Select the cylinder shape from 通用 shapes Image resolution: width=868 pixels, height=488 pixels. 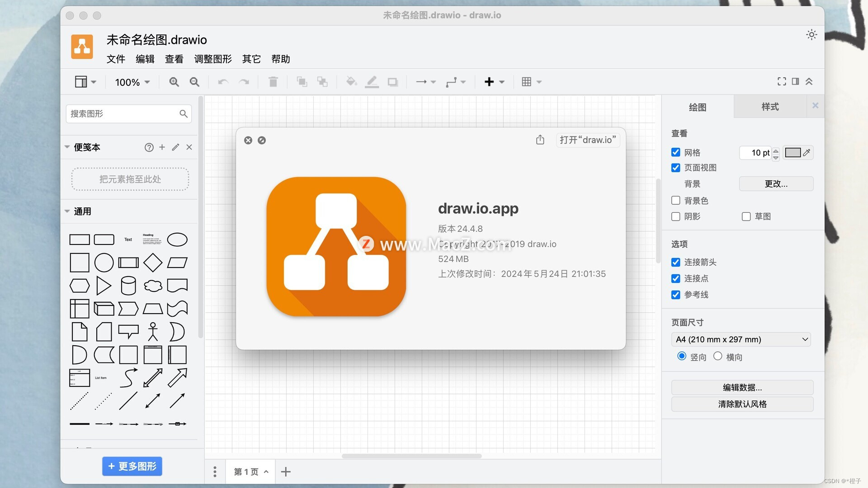[128, 285]
